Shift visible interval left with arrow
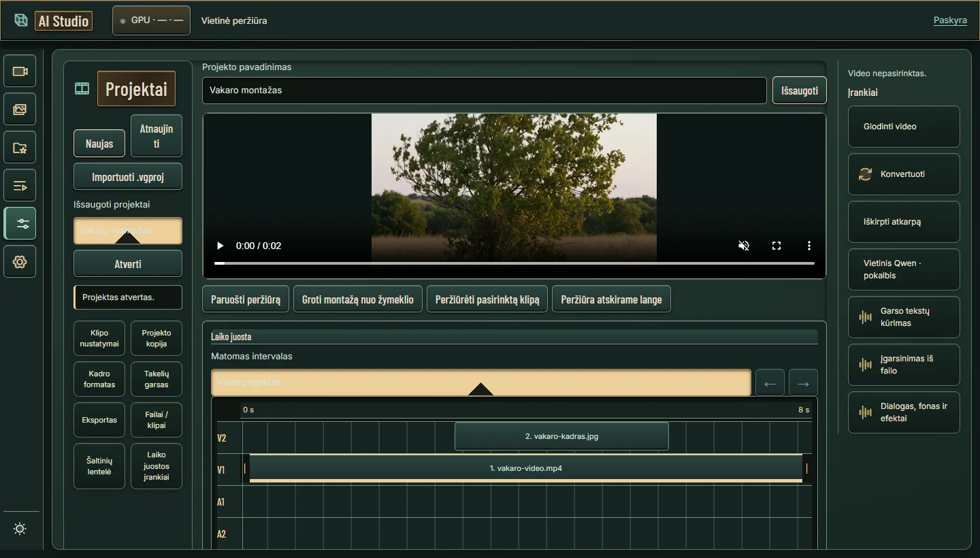980x558 pixels. click(770, 383)
